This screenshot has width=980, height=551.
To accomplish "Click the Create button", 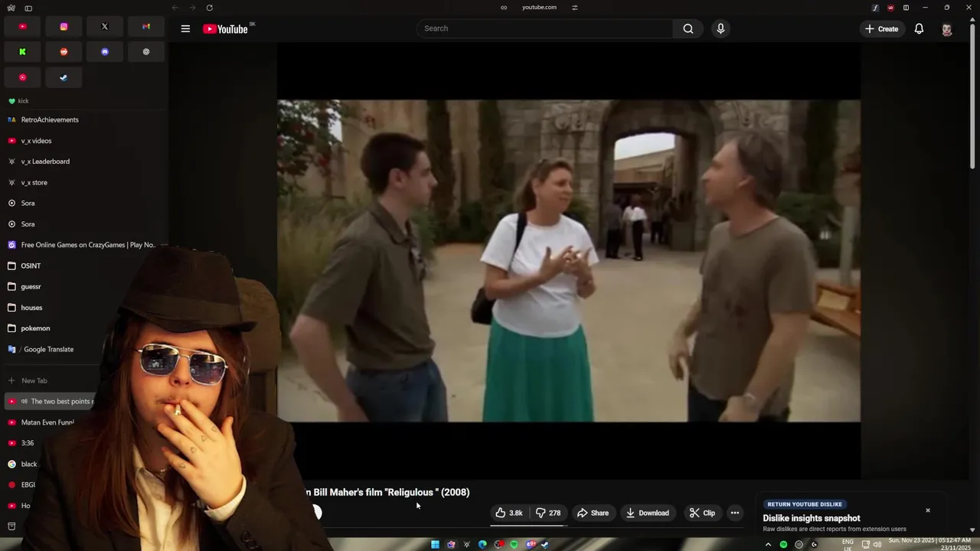I will [x=882, y=28].
